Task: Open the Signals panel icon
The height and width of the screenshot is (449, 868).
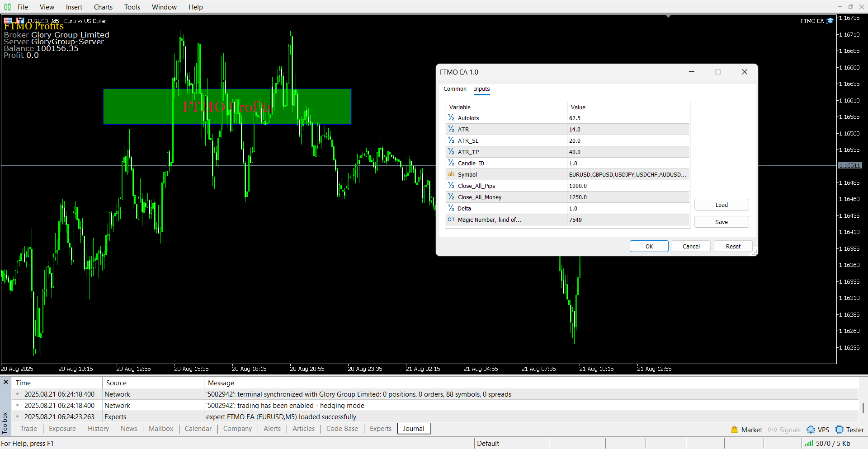Action: pos(772,430)
